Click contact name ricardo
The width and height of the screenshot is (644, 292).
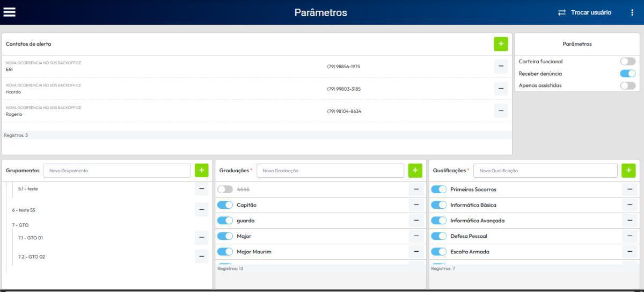pos(13,92)
